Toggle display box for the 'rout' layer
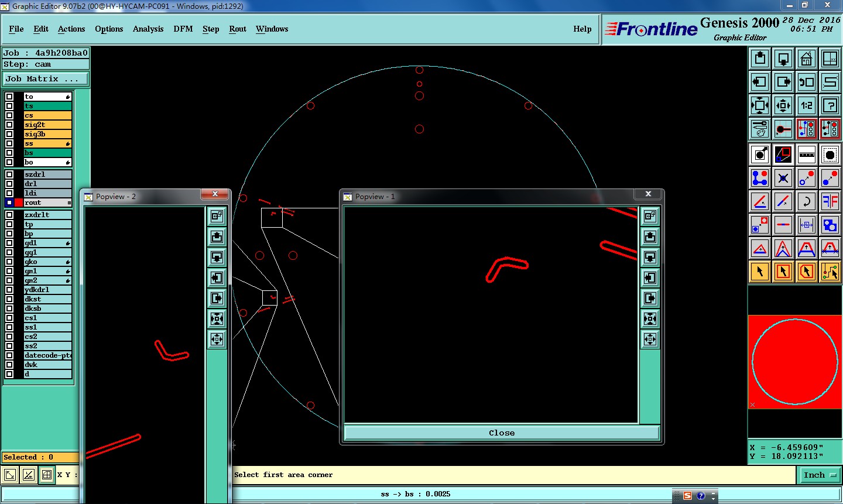Screen dimensions: 843x504 (9, 203)
